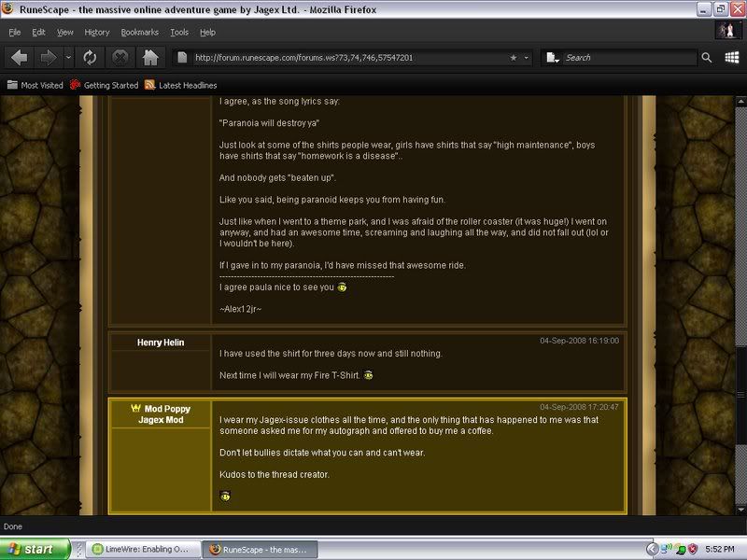Open the Windows Start menu

coord(35,549)
